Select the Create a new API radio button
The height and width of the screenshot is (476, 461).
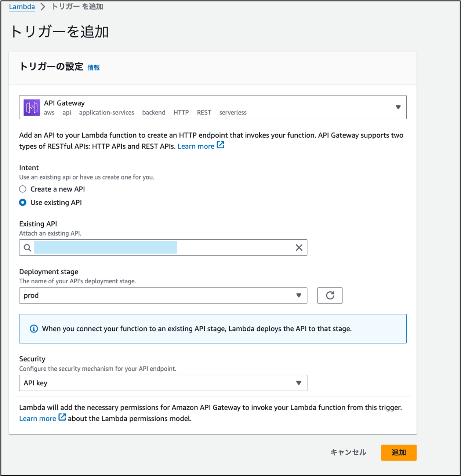(x=22, y=189)
